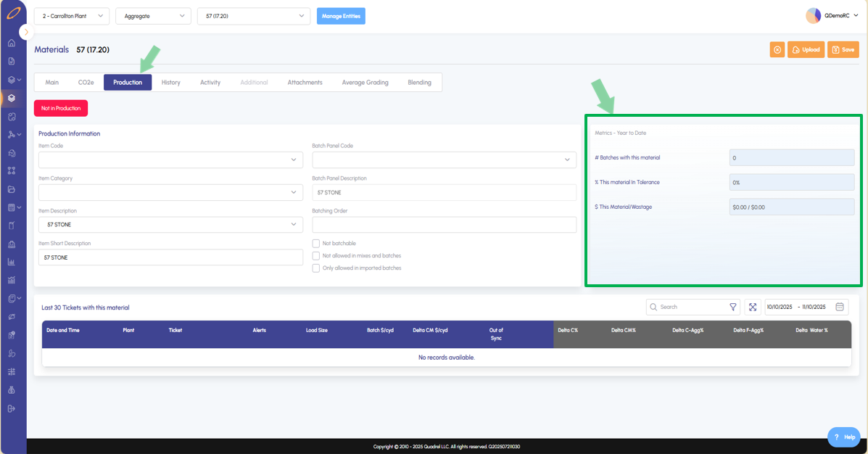Screen dimensions: 868x454
Task: Open the 57 (17.20) material dropdown
Action: coord(254,16)
